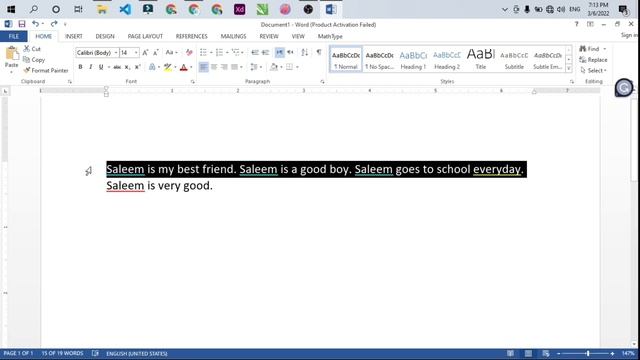Redo the last action

(54, 24)
